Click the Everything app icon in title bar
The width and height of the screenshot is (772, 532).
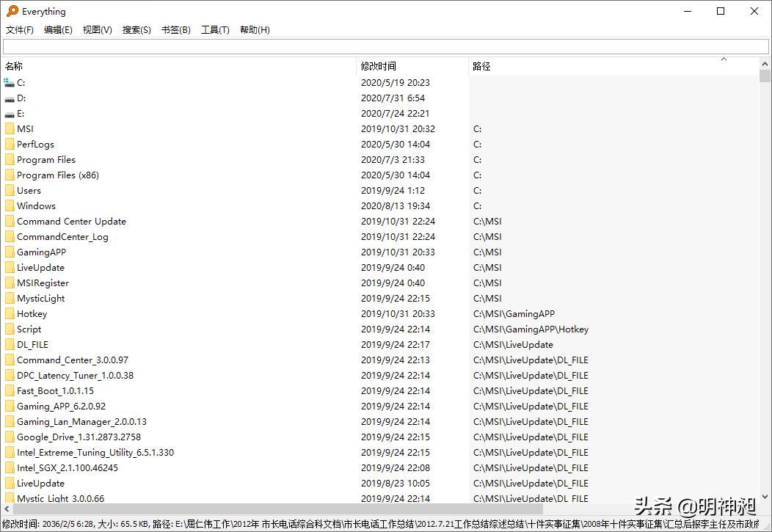click(x=12, y=12)
